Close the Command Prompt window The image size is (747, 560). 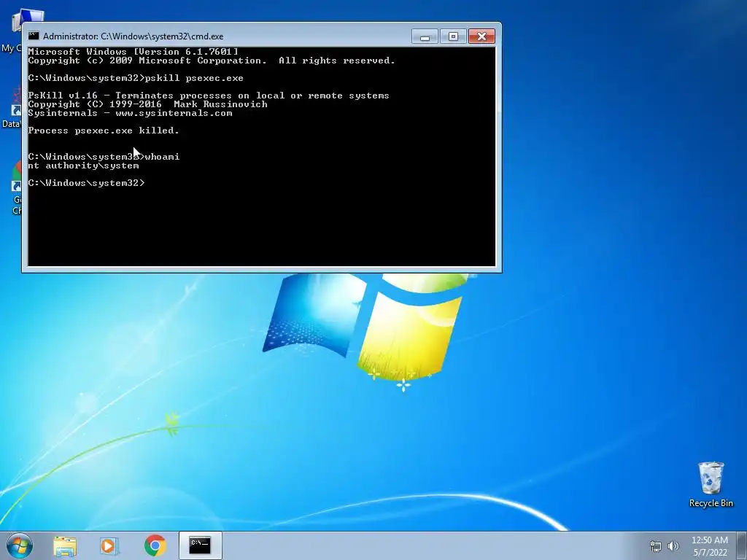click(481, 36)
